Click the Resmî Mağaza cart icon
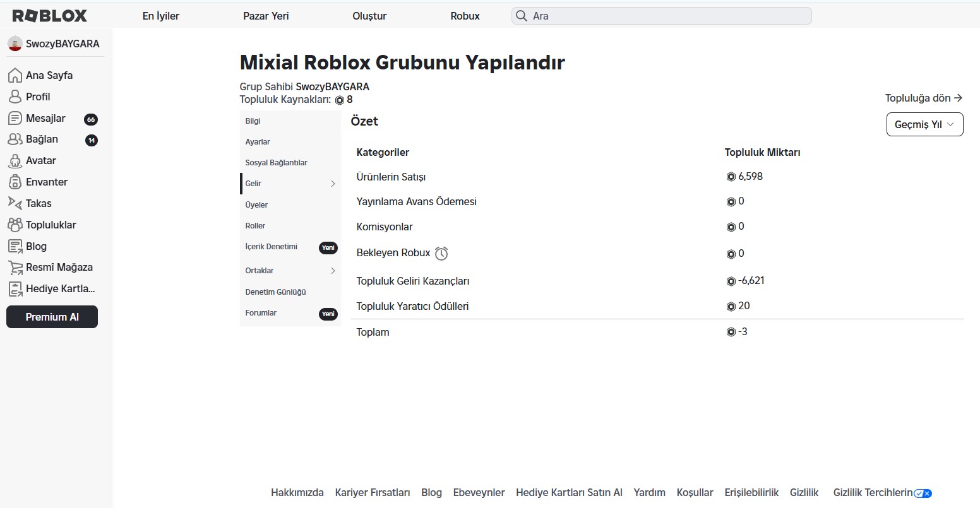This screenshot has height=508, width=980. [x=15, y=268]
